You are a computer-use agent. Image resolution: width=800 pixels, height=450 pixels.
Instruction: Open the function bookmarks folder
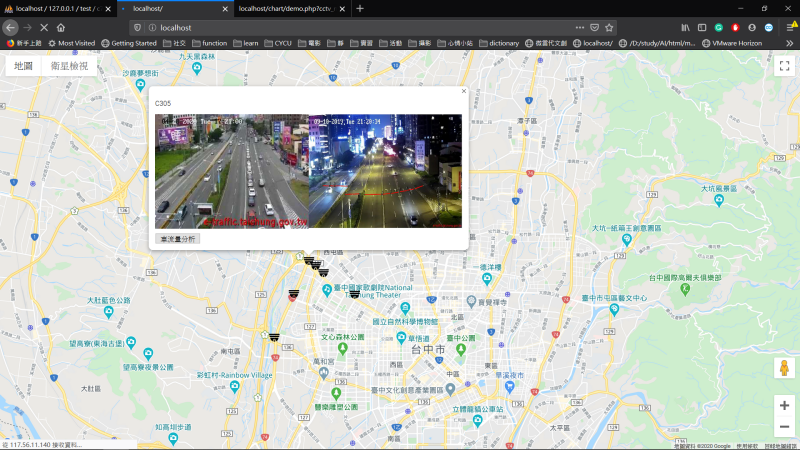tap(210, 43)
